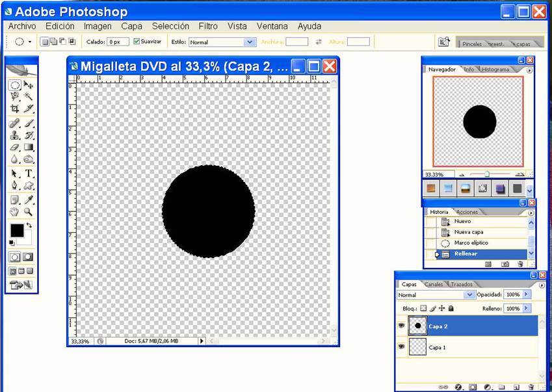The width and height of the screenshot is (552, 392).
Task: Delete layer with Layers panel trash icon
Action: click(x=531, y=387)
